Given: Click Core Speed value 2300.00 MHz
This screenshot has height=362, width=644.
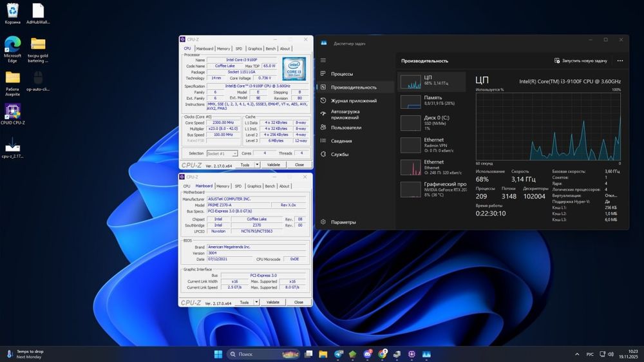Looking at the screenshot, I should [223, 123].
